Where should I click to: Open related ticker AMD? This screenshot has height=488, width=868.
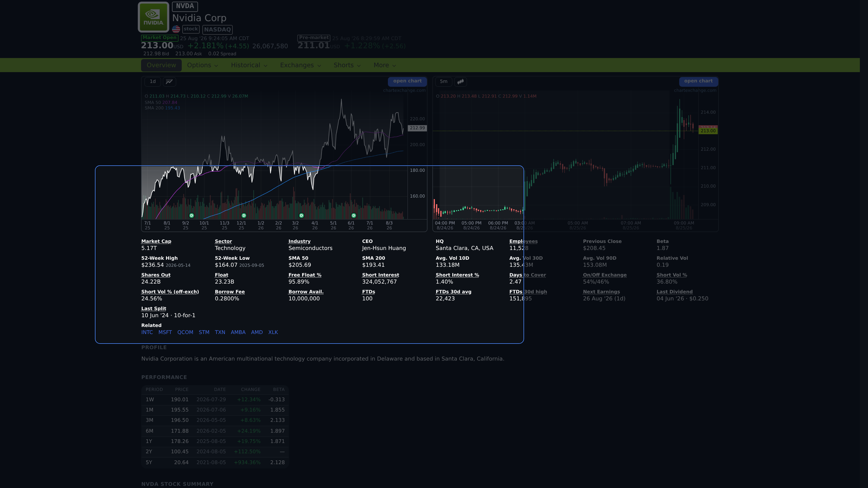[257, 332]
